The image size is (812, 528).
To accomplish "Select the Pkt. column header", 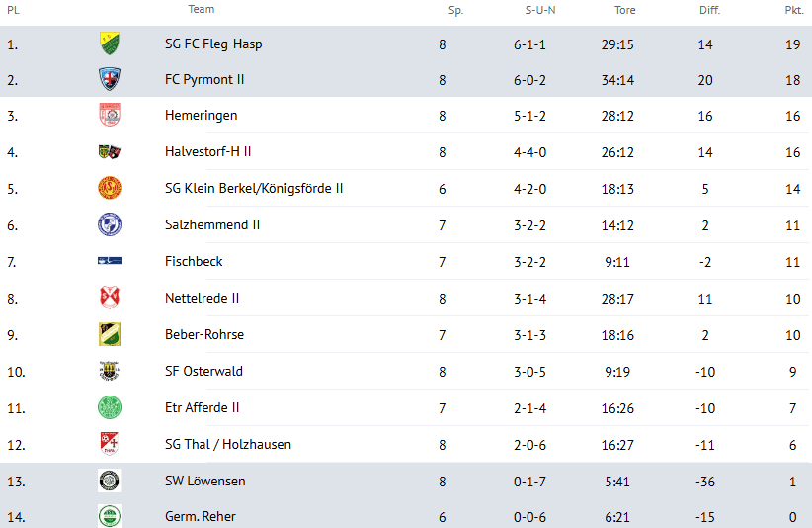I will tap(793, 10).
